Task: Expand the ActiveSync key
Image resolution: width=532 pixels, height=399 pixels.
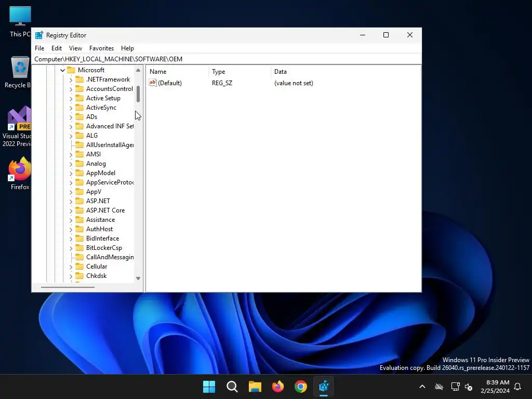Action: (71, 108)
